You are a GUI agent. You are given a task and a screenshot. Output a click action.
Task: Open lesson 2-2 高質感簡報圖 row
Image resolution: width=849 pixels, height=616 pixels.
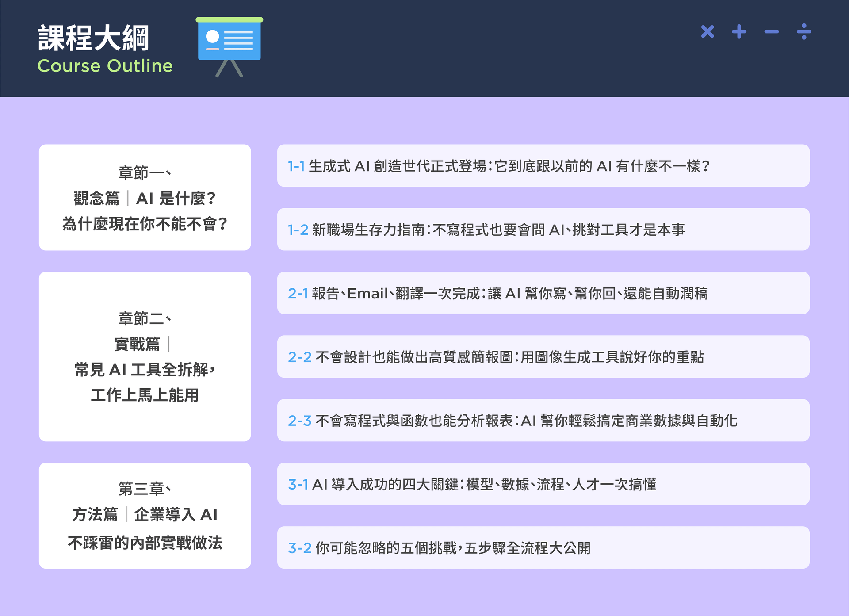[x=543, y=357]
